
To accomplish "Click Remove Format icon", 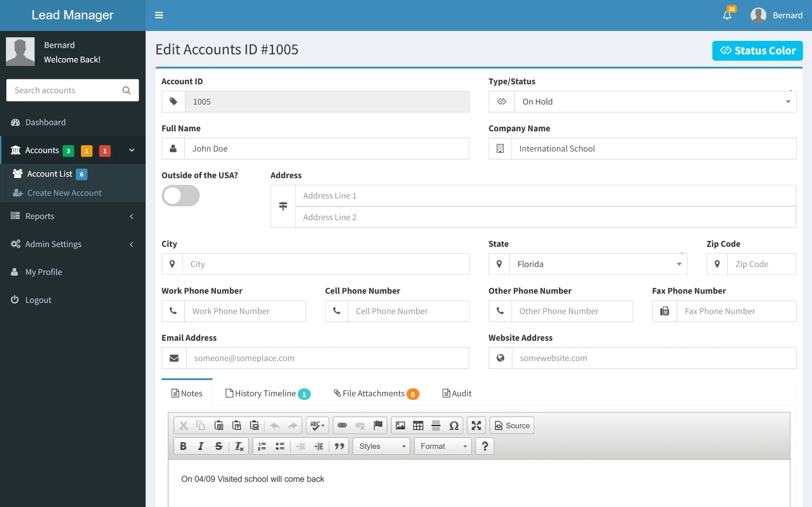I will 239,446.
